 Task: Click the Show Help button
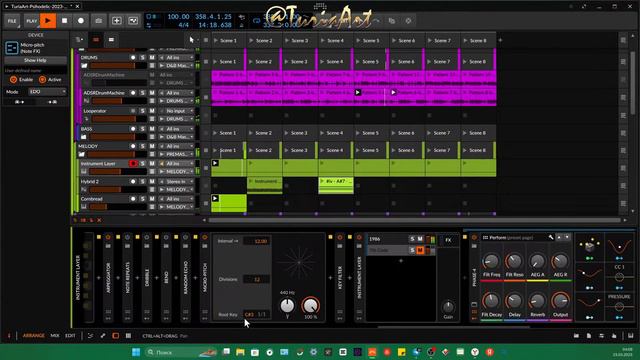click(35, 60)
